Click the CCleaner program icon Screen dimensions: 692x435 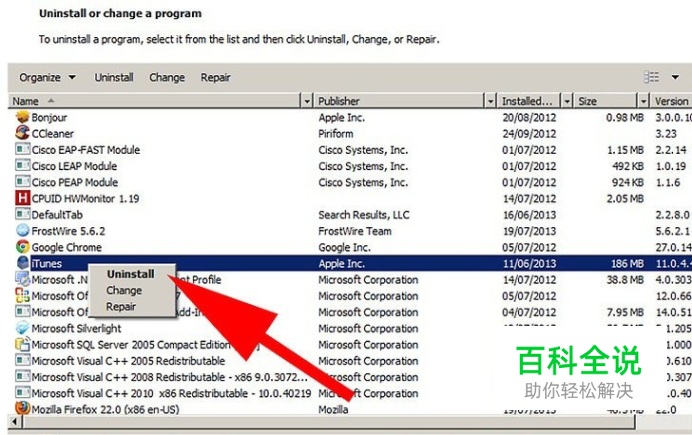[x=22, y=133]
